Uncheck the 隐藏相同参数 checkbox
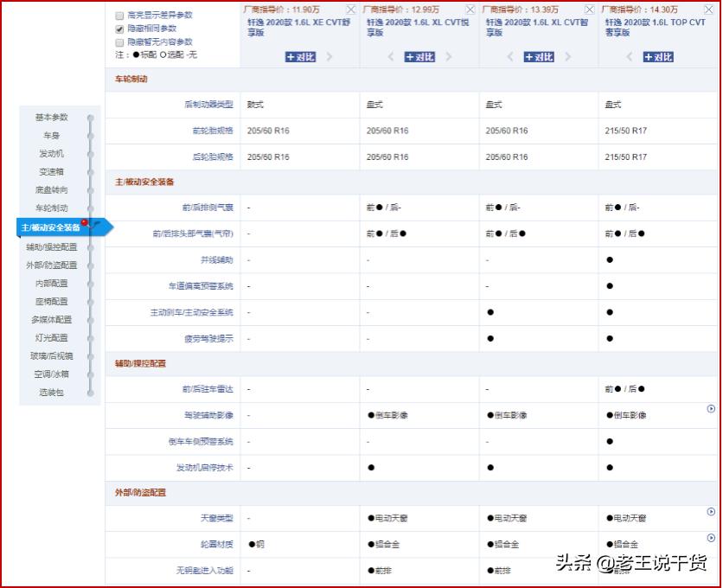The width and height of the screenshot is (723, 588). point(120,27)
